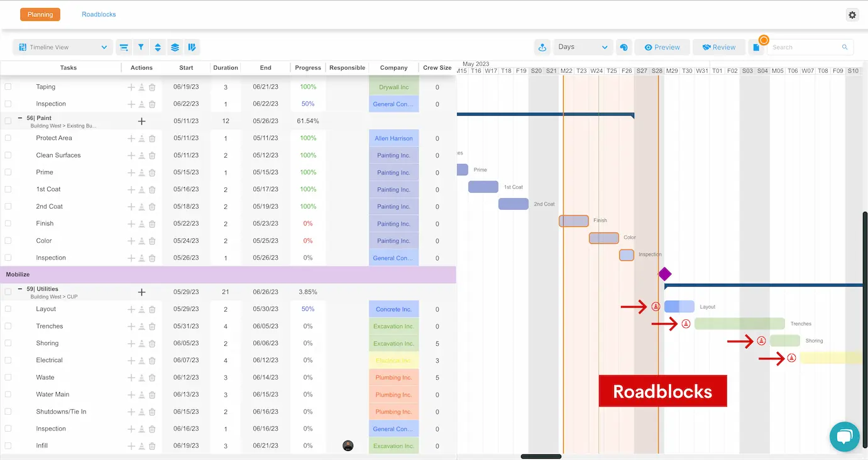
Task: Click the expand/collapse arrows toolbar icon
Action: tap(158, 47)
